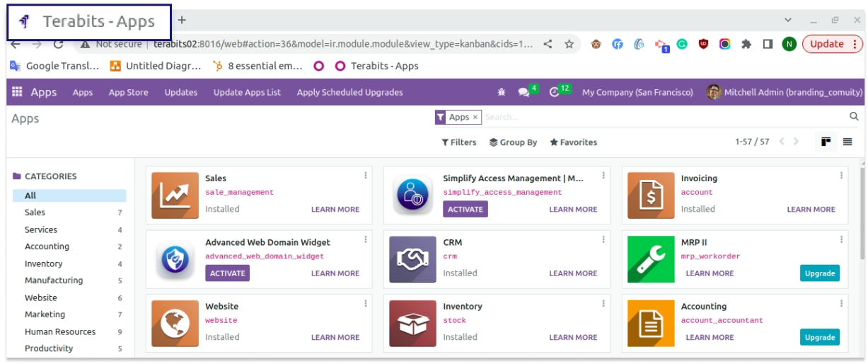Click the Sales app icon
868x364 pixels.
[x=175, y=195]
